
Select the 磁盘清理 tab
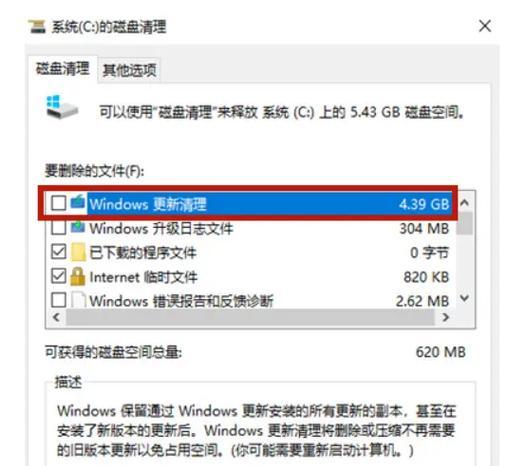click(x=63, y=69)
